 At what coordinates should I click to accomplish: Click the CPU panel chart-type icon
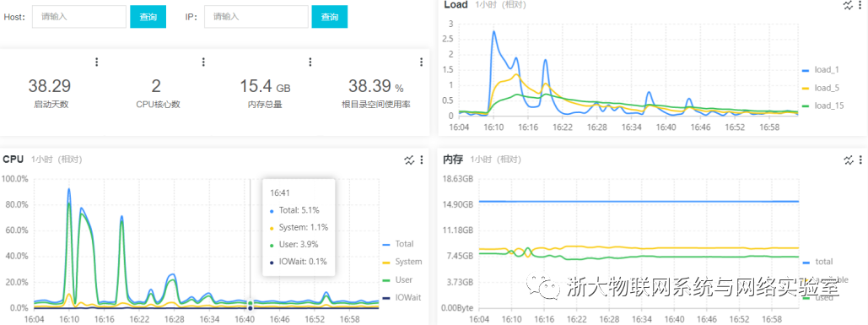coord(409,160)
